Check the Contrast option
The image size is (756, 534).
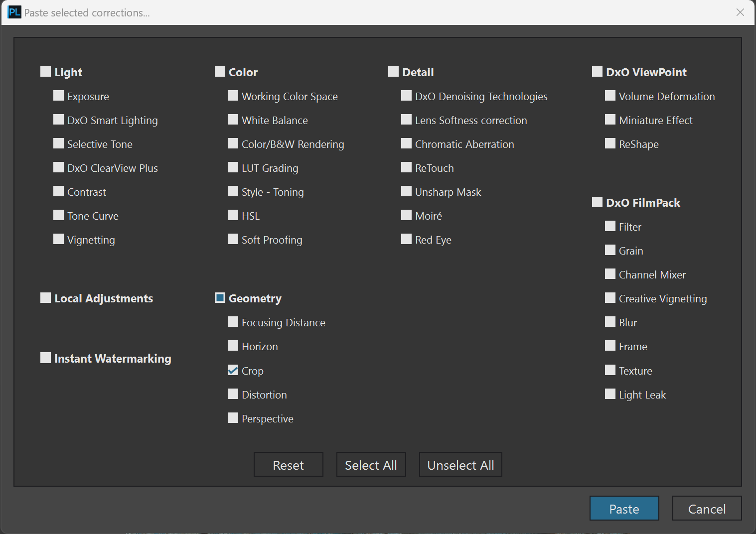click(x=58, y=191)
